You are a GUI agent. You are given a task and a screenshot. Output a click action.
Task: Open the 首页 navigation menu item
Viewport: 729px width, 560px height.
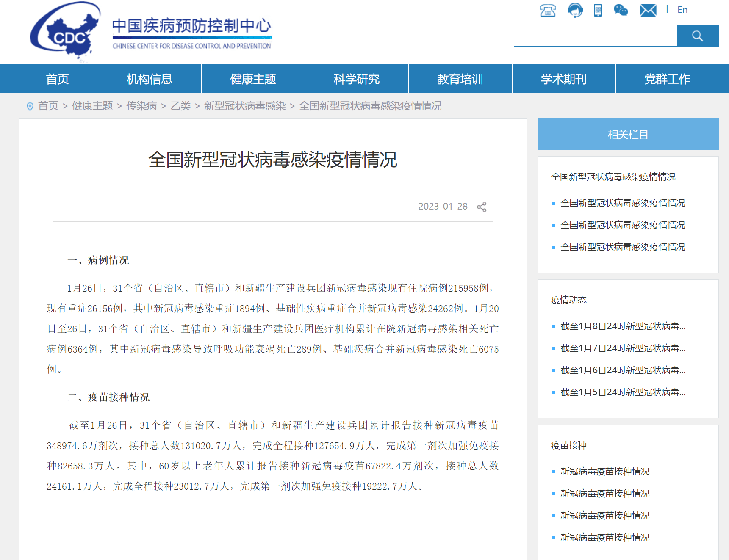(x=57, y=79)
